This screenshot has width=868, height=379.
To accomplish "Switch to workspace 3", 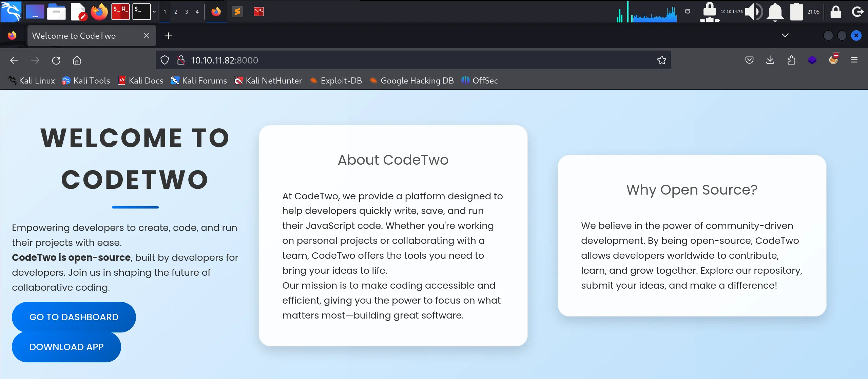I will [x=186, y=12].
